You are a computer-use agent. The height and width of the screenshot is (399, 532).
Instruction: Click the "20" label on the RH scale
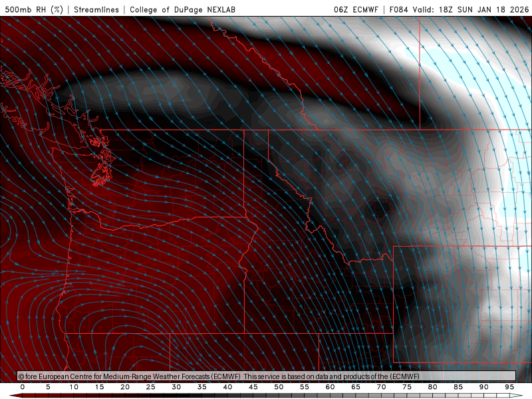125,387
